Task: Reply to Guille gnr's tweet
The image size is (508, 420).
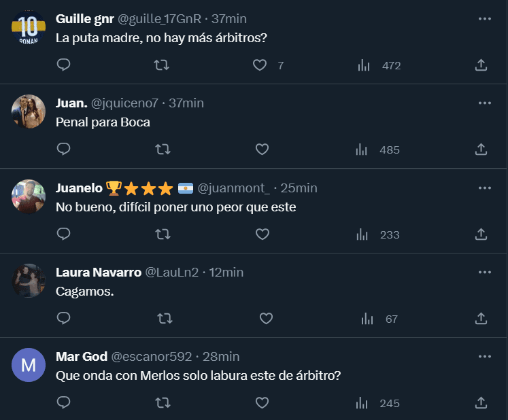Action: click(x=63, y=65)
